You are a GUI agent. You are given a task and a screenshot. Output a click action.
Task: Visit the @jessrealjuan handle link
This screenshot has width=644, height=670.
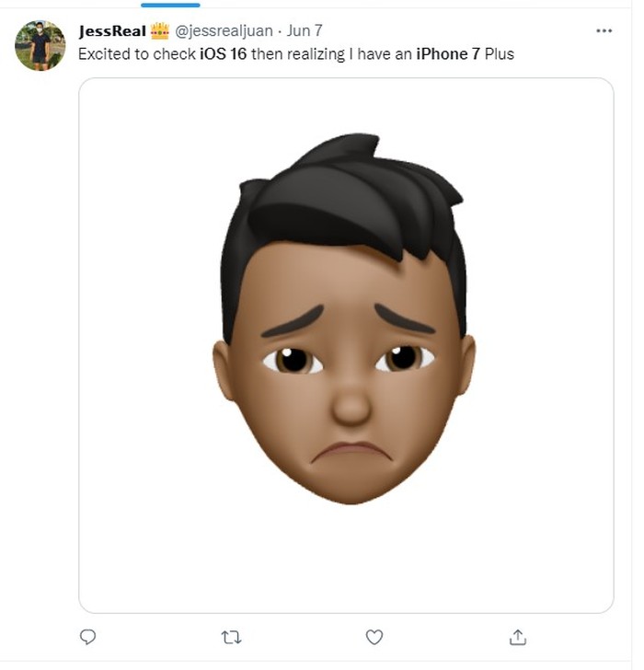(x=224, y=31)
